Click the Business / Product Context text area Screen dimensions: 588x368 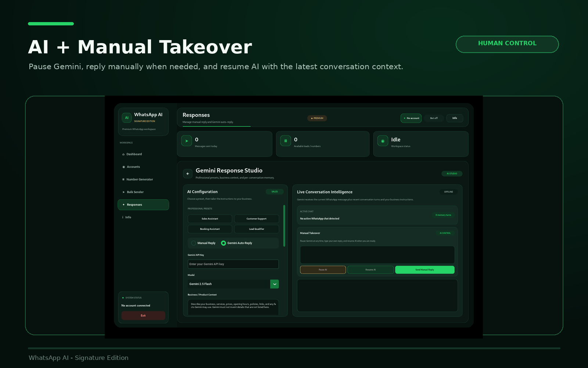tap(233, 307)
